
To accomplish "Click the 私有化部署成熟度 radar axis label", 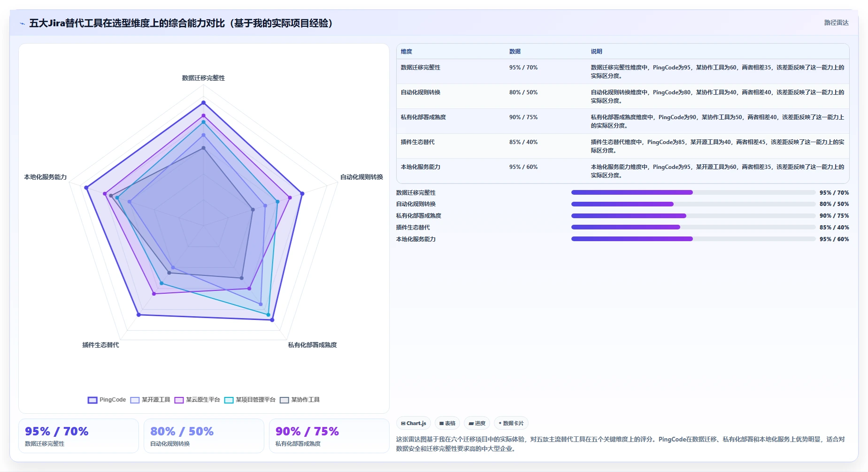I will coord(312,345).
